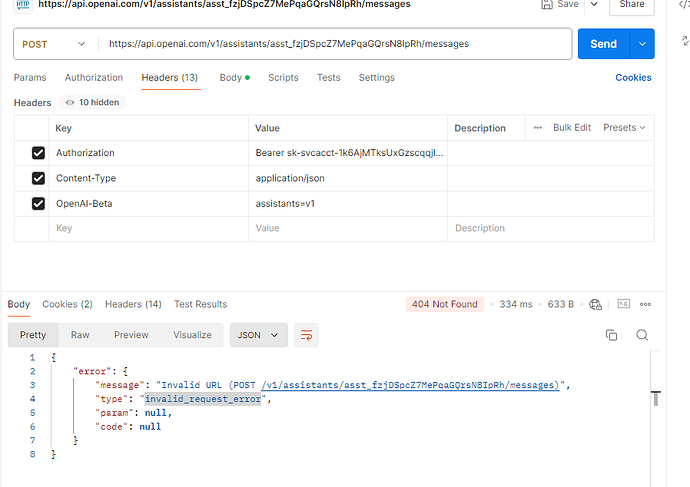
Task: Click the OpenAI-Beta key cell
Action: tap(148, 204)
